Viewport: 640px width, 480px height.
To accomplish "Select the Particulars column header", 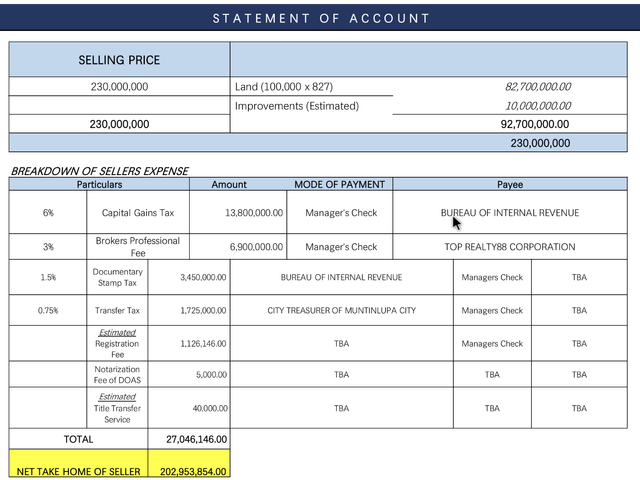I will click(99, 184).
